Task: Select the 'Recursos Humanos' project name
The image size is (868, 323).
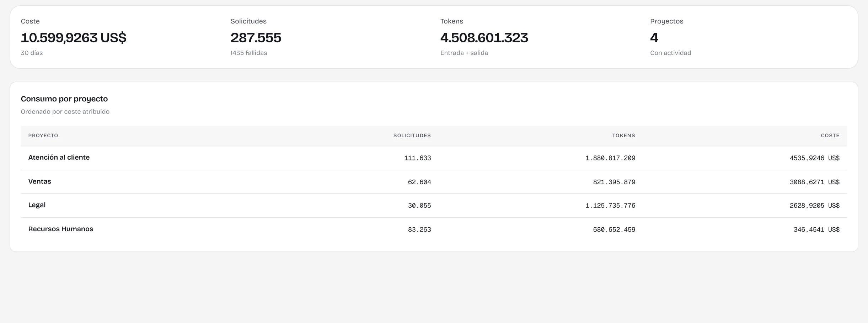Action: (61, 229)
